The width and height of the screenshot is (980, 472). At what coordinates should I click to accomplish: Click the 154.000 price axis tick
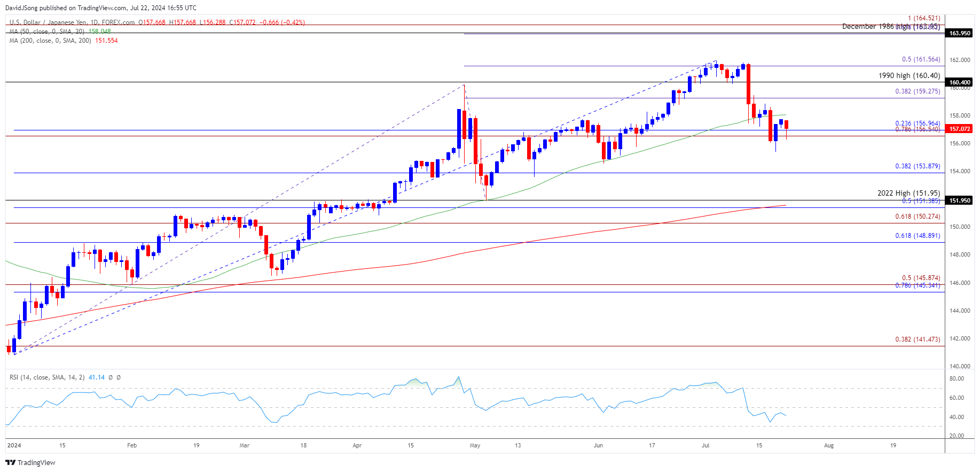click(960, 171)
